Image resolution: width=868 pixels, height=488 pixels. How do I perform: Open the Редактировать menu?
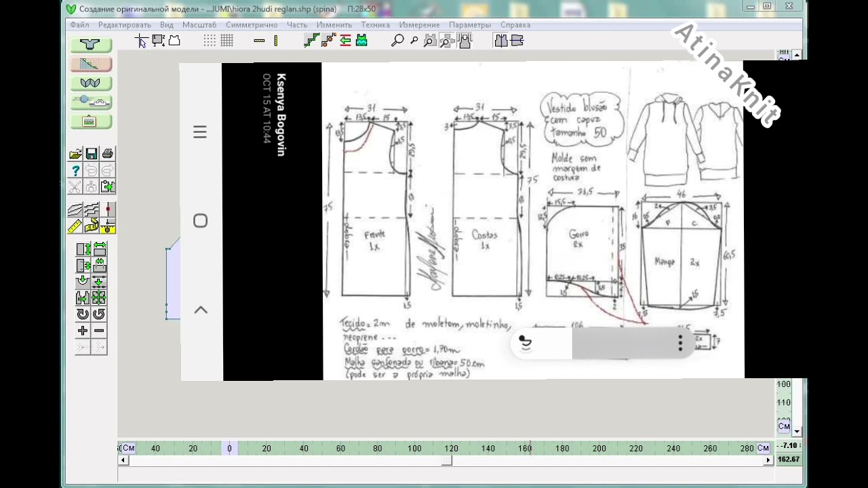pos(125,25)
